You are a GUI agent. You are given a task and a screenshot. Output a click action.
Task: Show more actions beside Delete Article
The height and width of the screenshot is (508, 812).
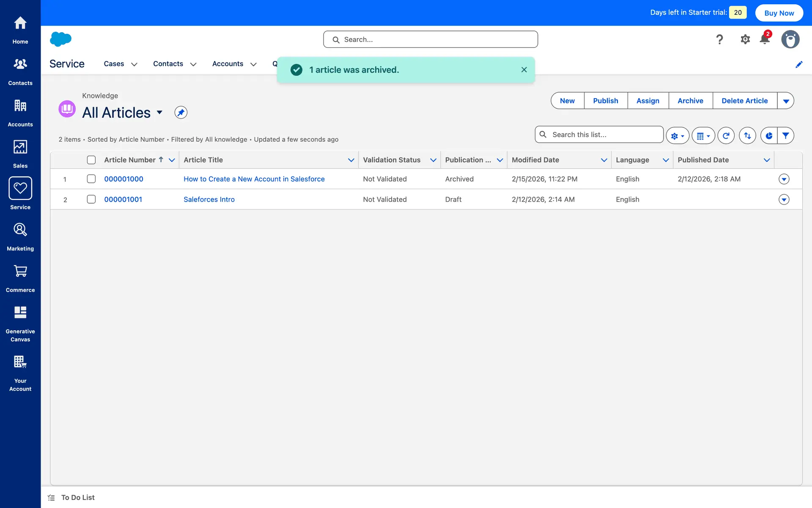786,101
